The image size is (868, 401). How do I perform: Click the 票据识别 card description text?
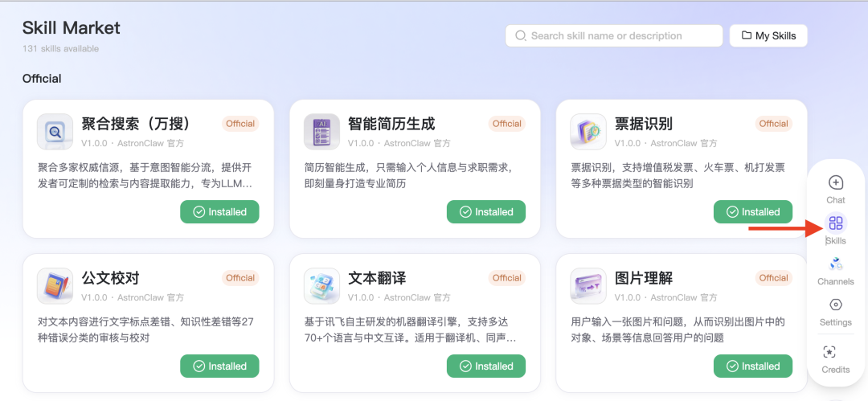[x=678, y=175]
